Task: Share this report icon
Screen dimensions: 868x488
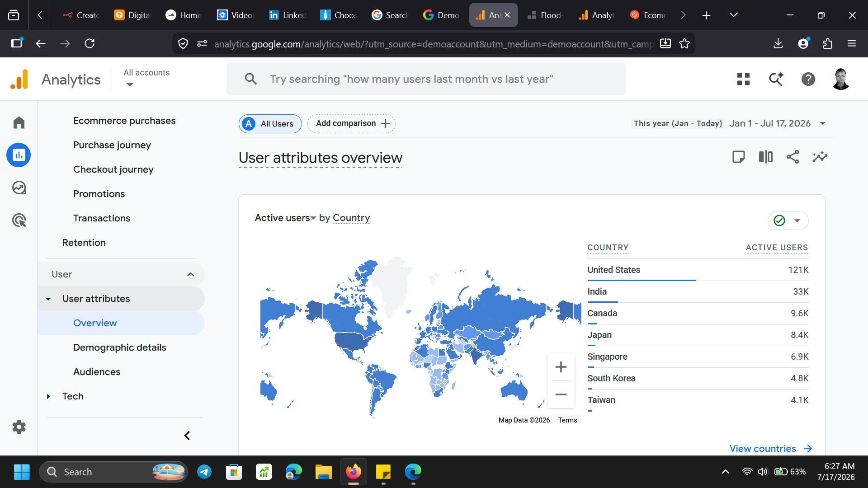Action: coord(793,157)
